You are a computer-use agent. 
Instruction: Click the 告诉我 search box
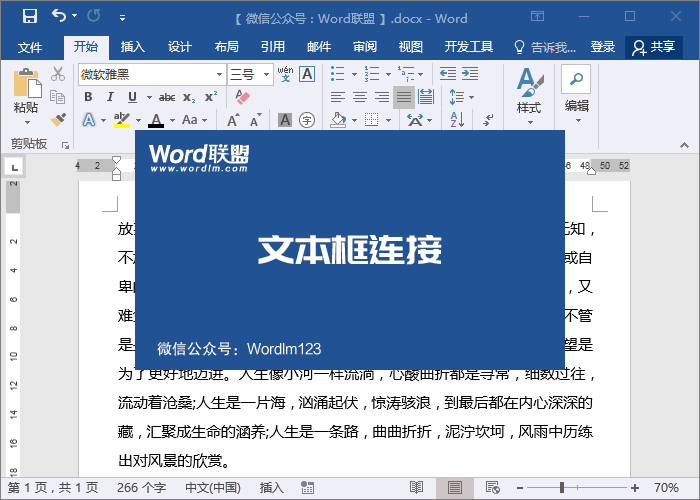[545, 47]
